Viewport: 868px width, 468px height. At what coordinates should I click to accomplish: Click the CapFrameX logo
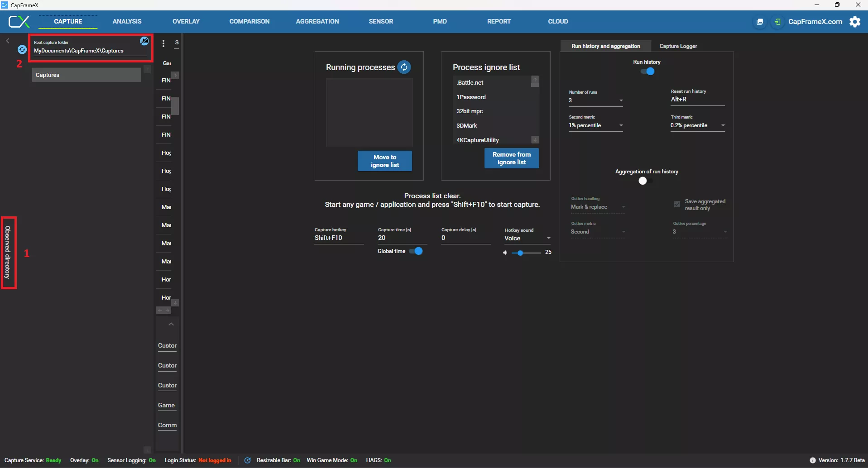[x=19, y=21]
